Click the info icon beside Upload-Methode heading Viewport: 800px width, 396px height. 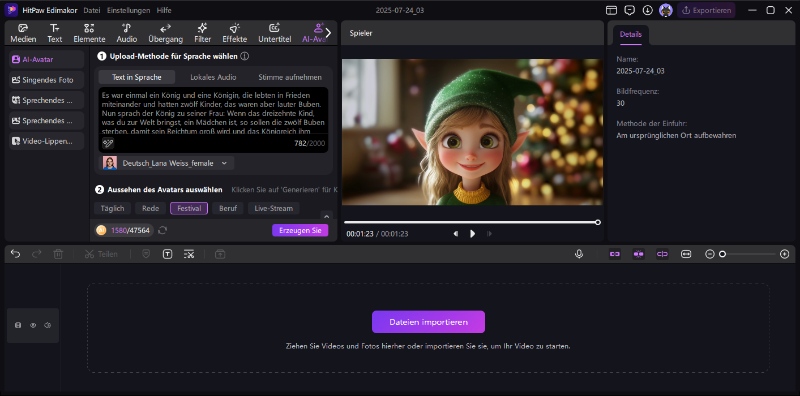244,56
